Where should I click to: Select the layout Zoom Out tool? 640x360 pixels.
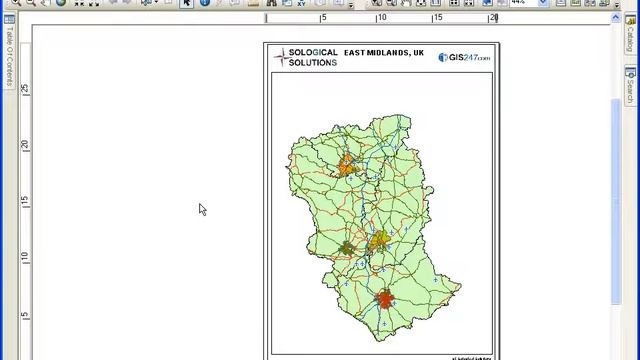pyautogui.click(x=391, y=2)
